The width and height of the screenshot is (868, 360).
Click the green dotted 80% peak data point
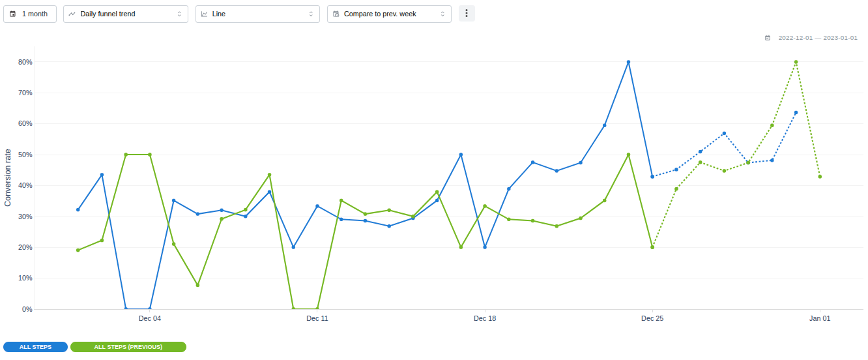(796, 62)
